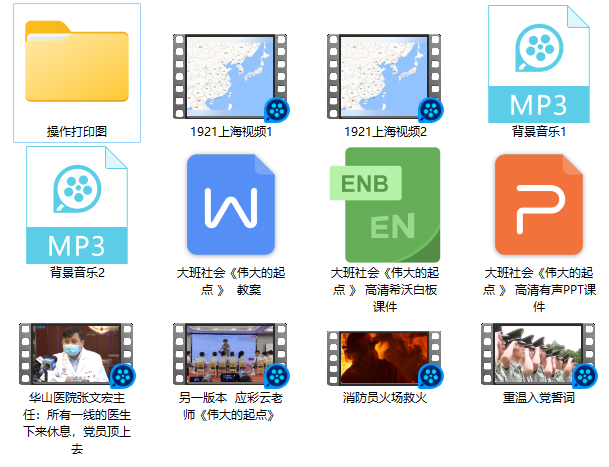Click the file name label 背景音乐2
The height and width of the screenshot is (467, 609).
click(77, 272)
